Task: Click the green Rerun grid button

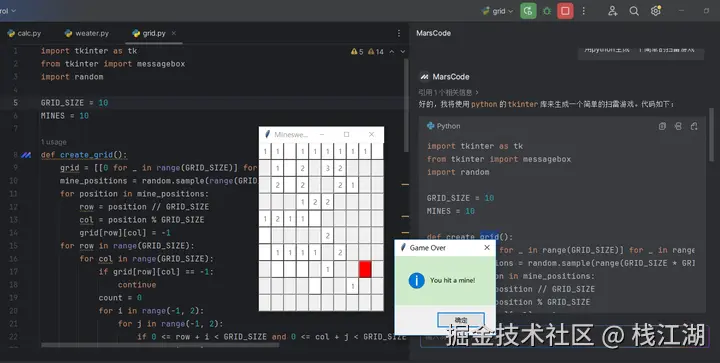Action: point(528,11)
